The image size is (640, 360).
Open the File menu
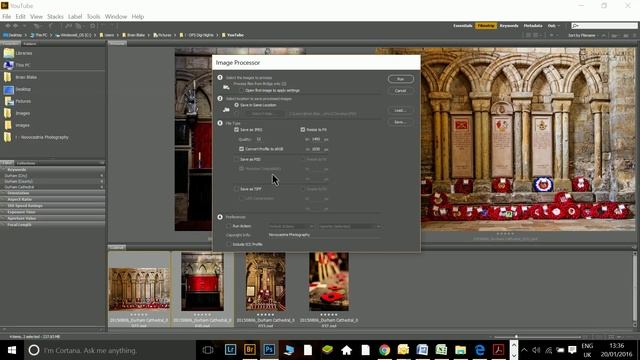[x=7, y=16]
